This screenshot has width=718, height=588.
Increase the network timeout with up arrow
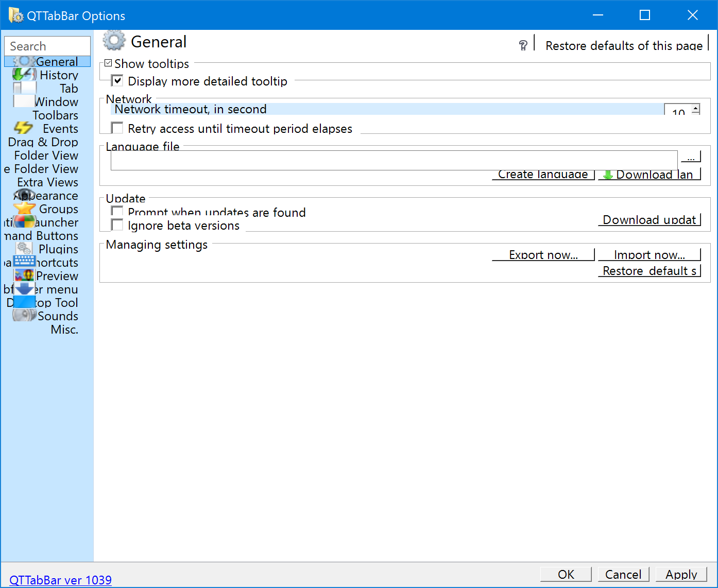696,109
